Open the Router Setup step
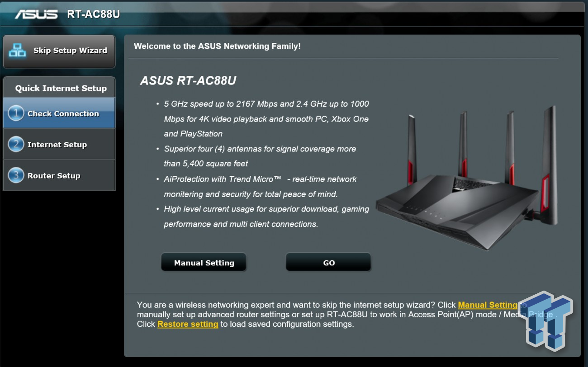The width and height of the screenshot is (588, 367). pos(59,175)
